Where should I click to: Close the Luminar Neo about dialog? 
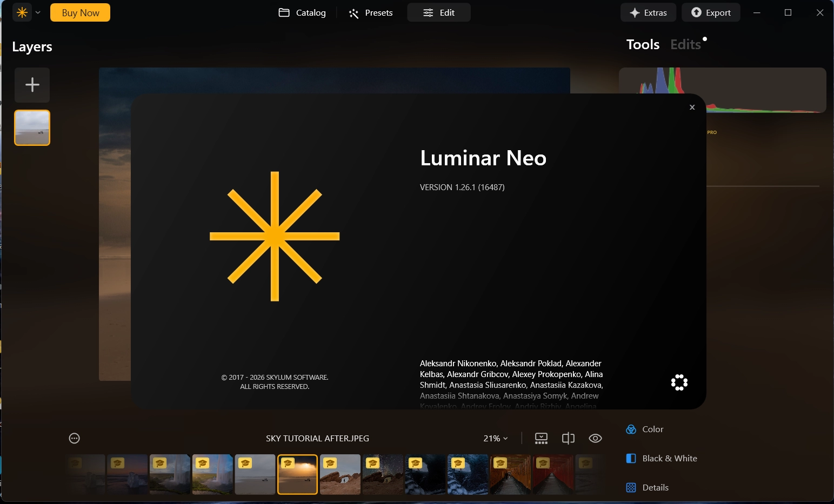(x=692, y=107)
